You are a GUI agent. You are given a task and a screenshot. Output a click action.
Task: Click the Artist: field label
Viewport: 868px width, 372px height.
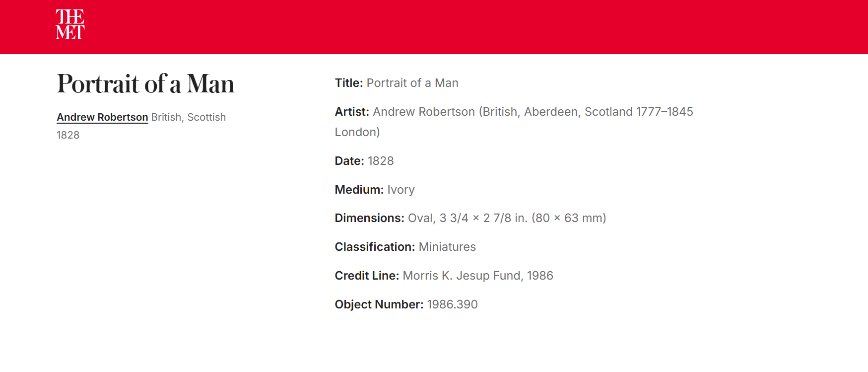point(352,112)
